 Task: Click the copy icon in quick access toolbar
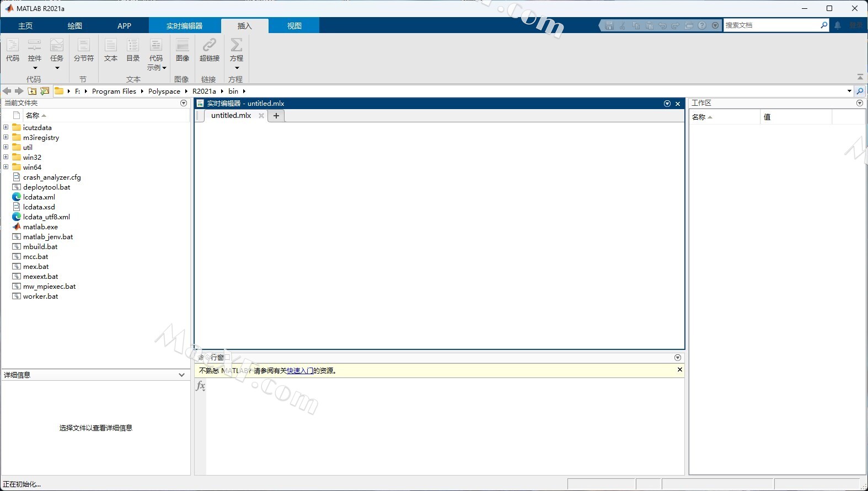click(x=636, y=25)
